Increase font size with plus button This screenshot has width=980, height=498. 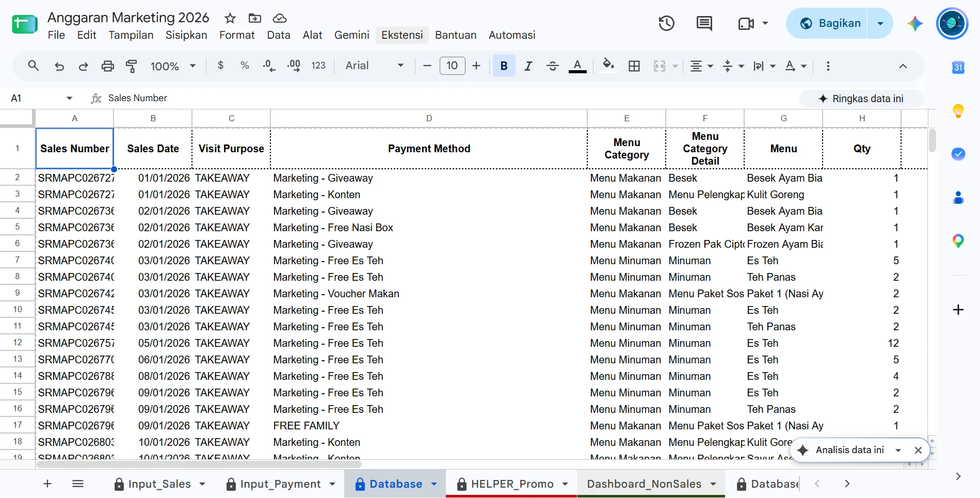(476, 66)
